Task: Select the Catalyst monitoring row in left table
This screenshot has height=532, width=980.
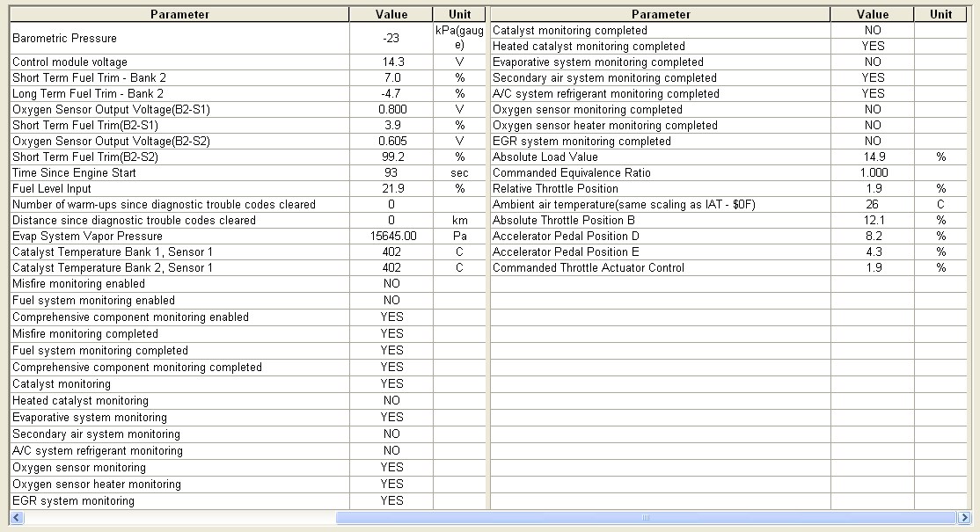Action: tap(247, 384)
